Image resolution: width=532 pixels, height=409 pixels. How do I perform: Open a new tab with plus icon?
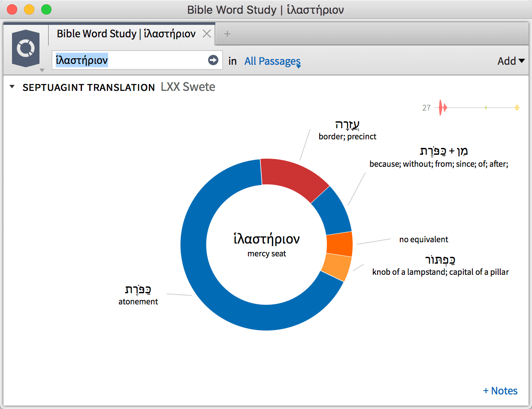(227, 34)
